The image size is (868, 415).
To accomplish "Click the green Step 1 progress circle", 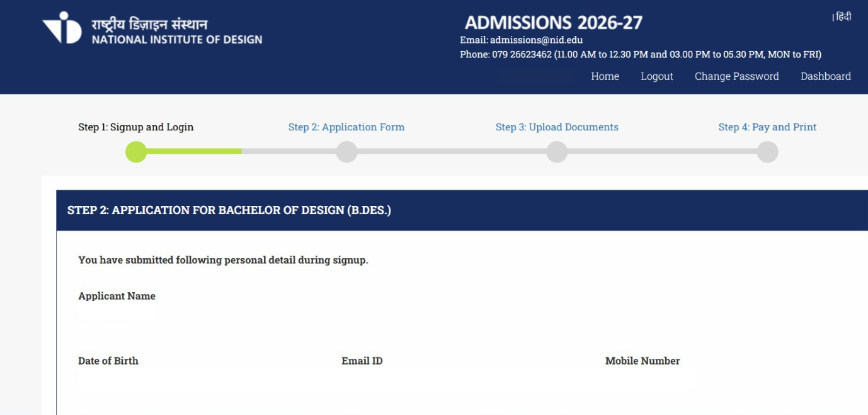I will [136, 152].
